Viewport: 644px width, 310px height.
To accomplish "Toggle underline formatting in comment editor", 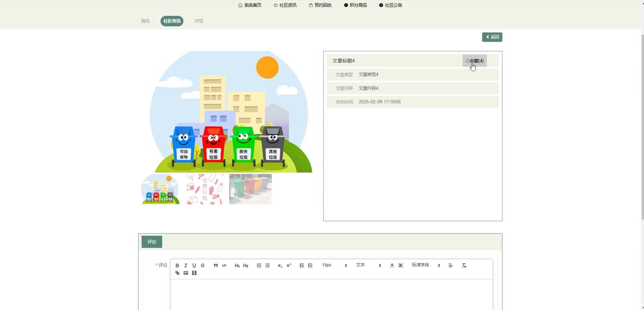I will [194, 265].
